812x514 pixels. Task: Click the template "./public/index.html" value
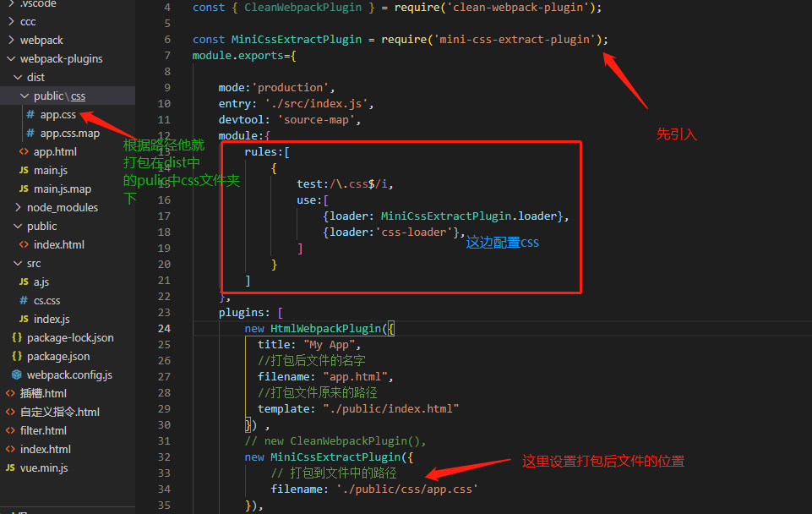coord(391,409)
